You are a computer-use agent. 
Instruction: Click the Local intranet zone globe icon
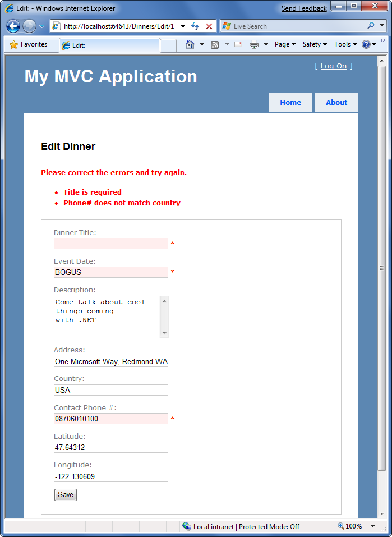[x=187, y=526]
